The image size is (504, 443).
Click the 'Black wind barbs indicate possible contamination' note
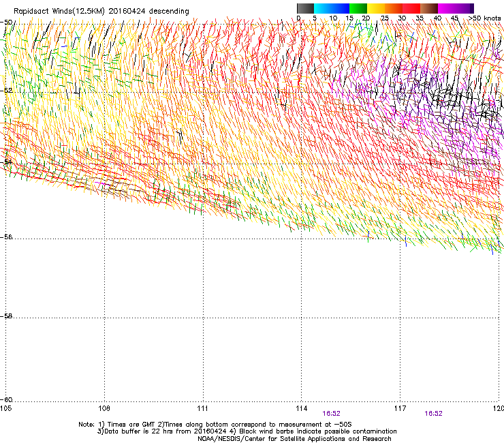pos(313,431)
